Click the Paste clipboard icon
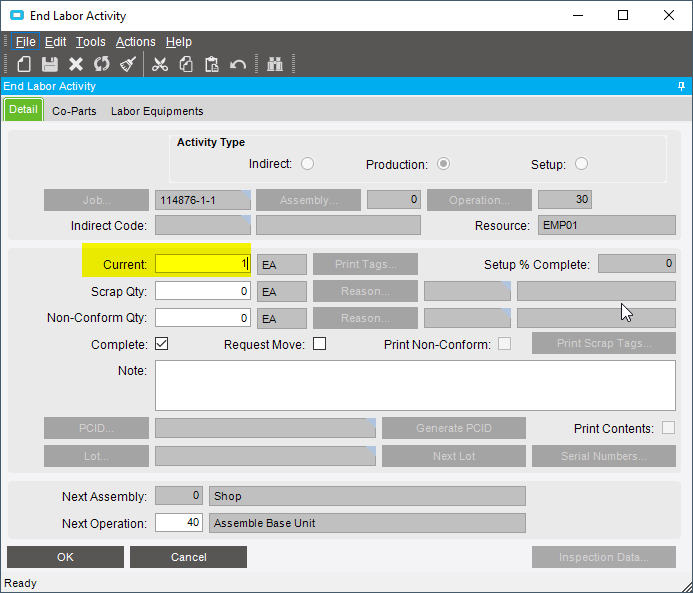Viewport: 693px width, 593px height. pos(212,65)
